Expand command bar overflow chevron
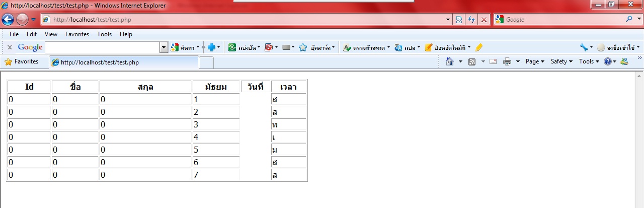This screenshot has width=644, height=208. tap(639, 58)
